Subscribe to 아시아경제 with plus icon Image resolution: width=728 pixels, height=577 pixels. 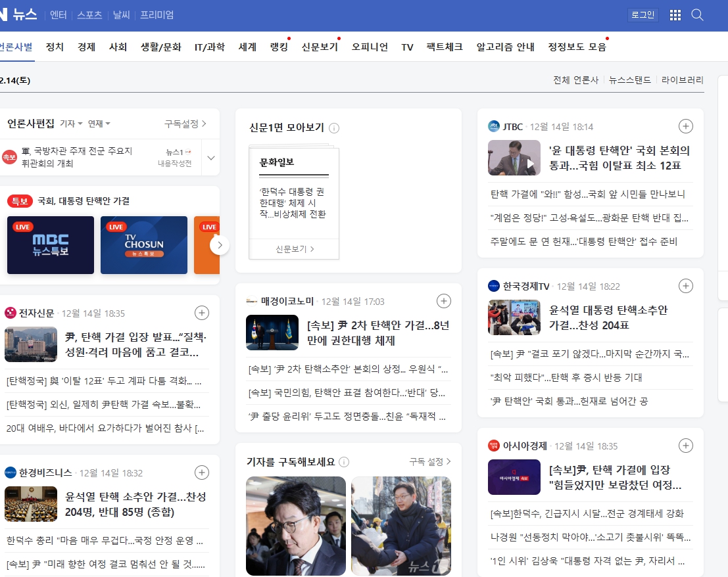click(x=686, y=446)
